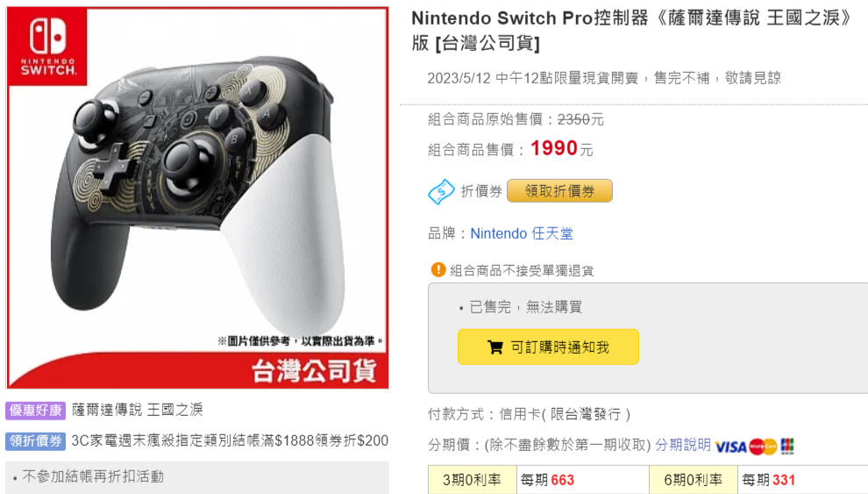Click the Nintendo Switch logo badge
868x494 pixels.
click(x=48, y=47)
